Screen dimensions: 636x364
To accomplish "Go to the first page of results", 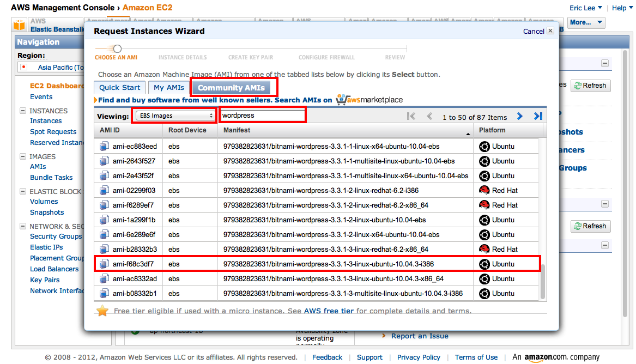I will point(411,116).
